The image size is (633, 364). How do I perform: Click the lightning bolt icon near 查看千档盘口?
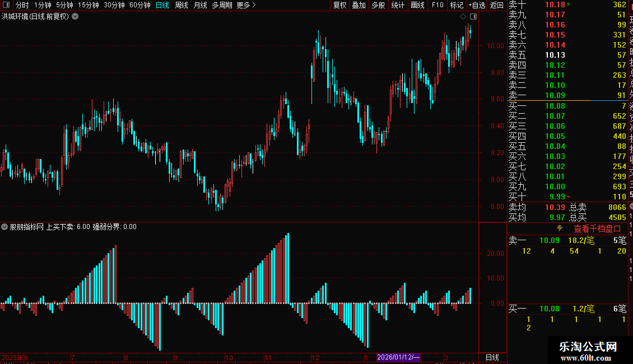pos(560,228)
